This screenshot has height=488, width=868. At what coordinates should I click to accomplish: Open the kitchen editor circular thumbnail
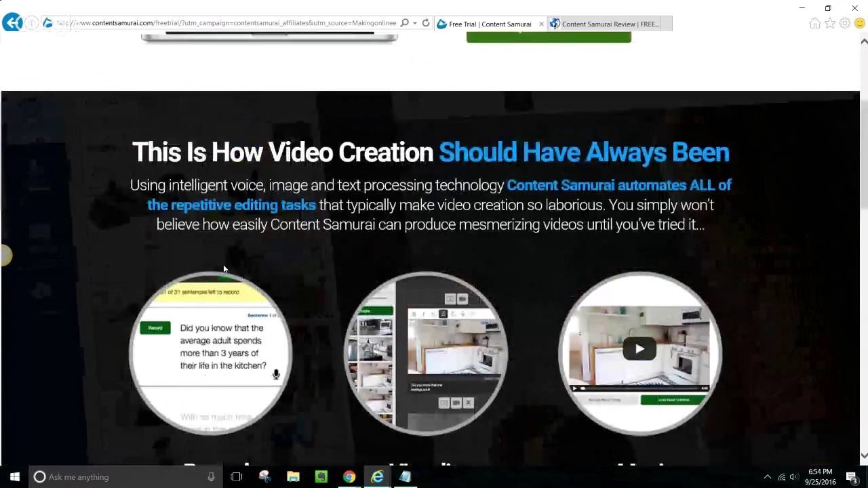point(426,352)
